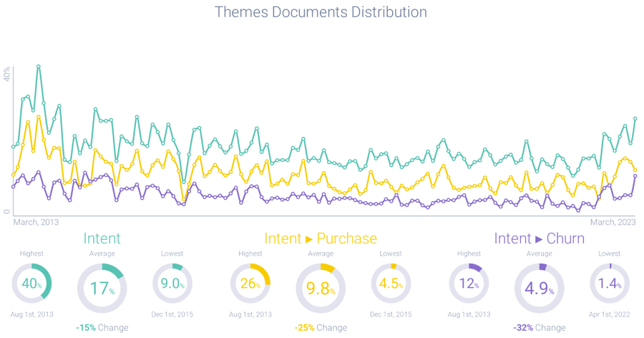Screen dimensions: 644x338
Task: Click the -15% Change label under Intent
Action: tap(102, 328)
